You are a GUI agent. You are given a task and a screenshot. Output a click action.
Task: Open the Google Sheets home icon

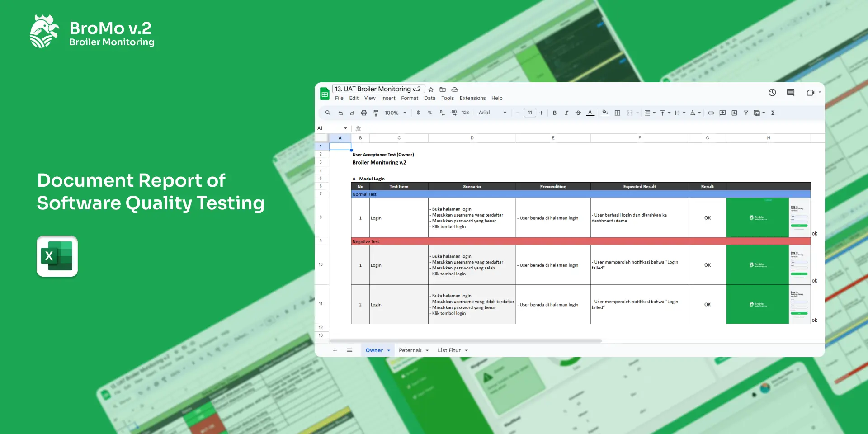tap(325, 94)
